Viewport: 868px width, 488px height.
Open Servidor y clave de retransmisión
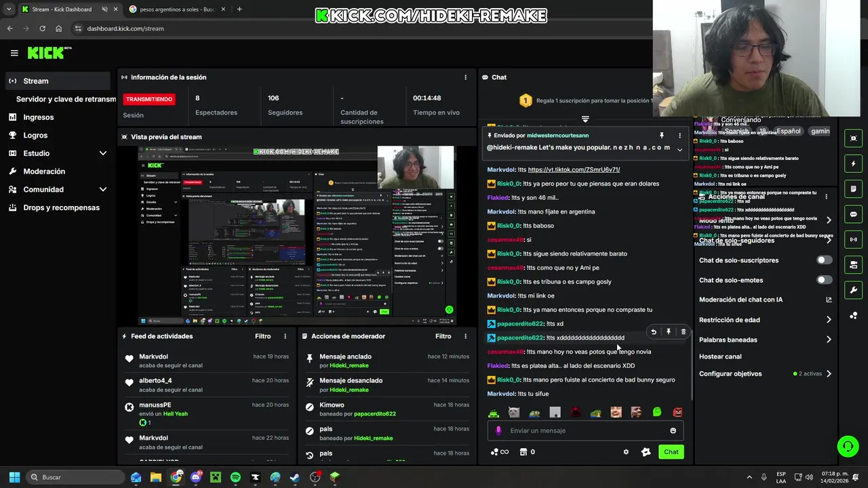click(66, 99)
